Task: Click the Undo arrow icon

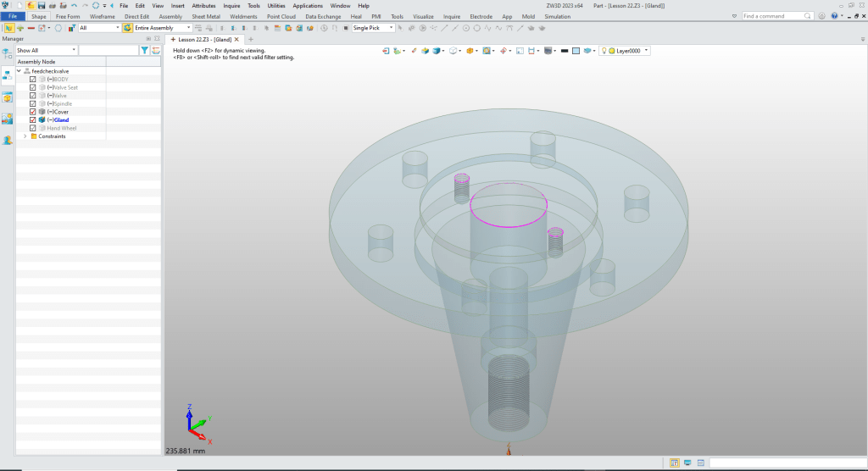Action: (x=74, y=5)
